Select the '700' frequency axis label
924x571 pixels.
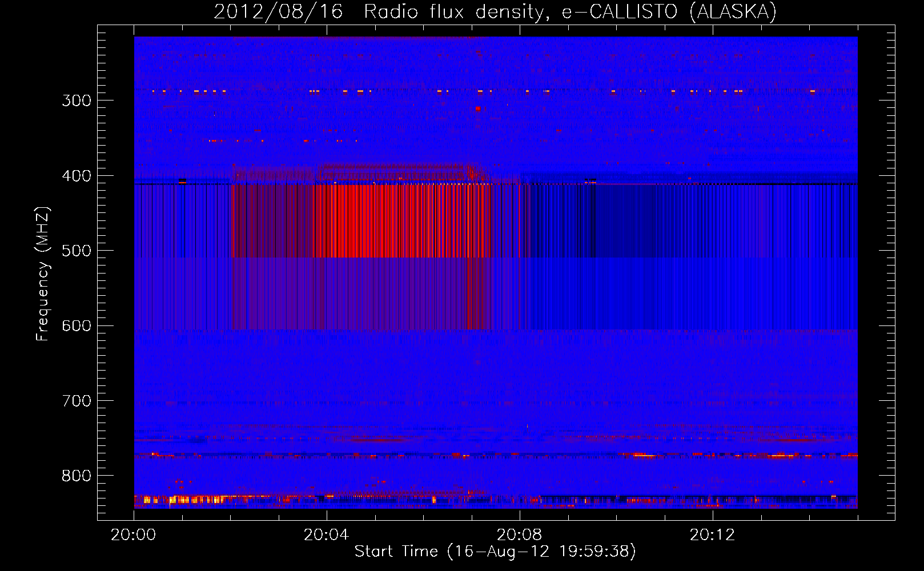(x=77, y=401)
